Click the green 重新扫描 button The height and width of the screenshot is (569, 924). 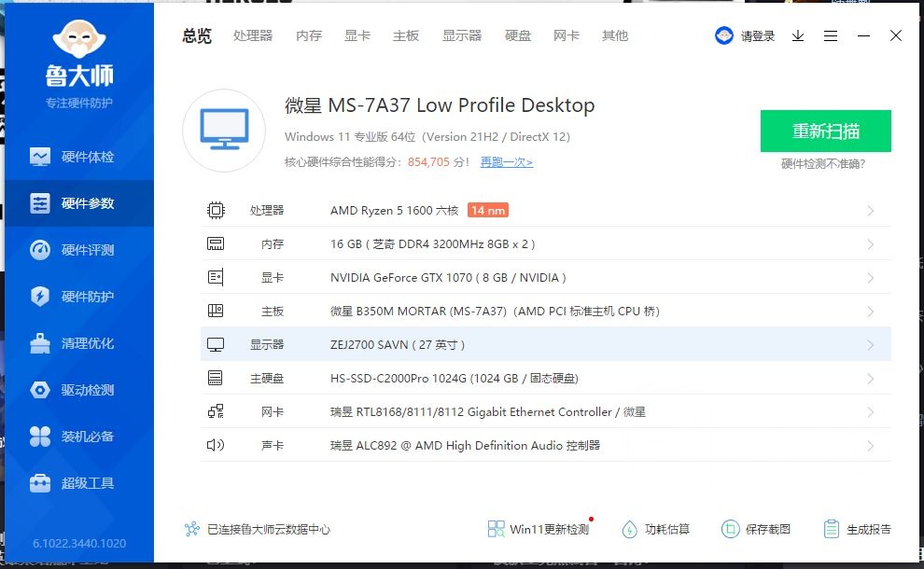click(x=825, y=131)
